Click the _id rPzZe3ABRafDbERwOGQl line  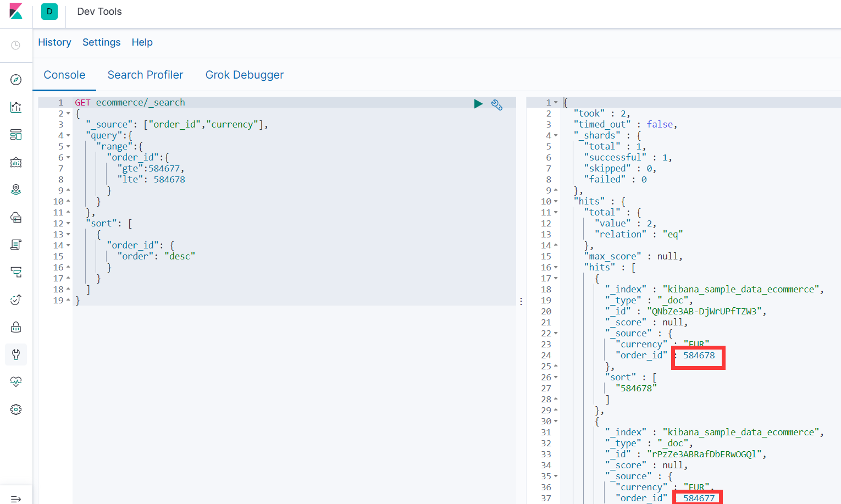point(686,454)
